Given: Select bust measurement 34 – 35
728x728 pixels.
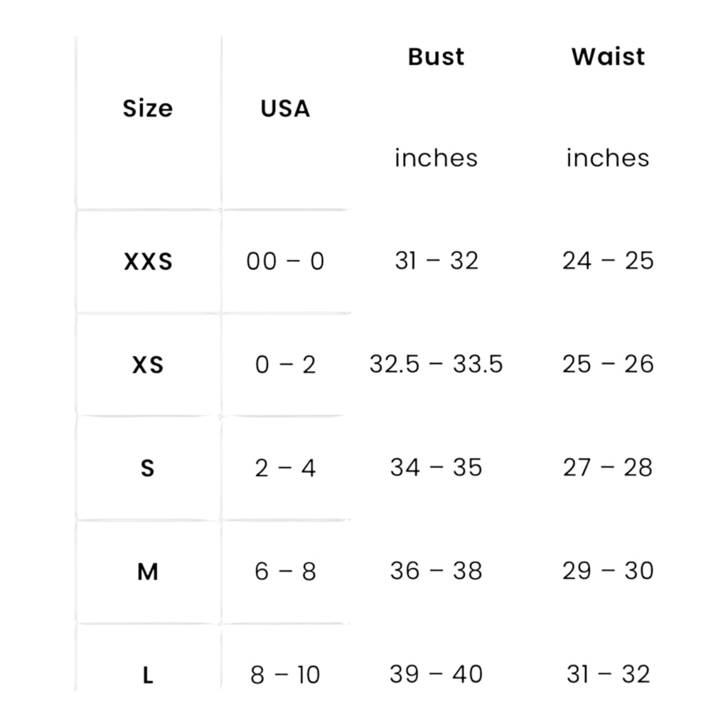Looking at the screenshot, I should [436, 468].
